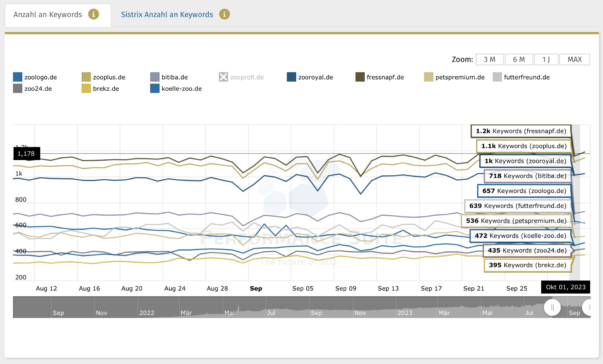Image resolution: width=603 pixels, height=364 pixels.
Task: Click the zooroyal.de legend label
Action: [316, 77]
